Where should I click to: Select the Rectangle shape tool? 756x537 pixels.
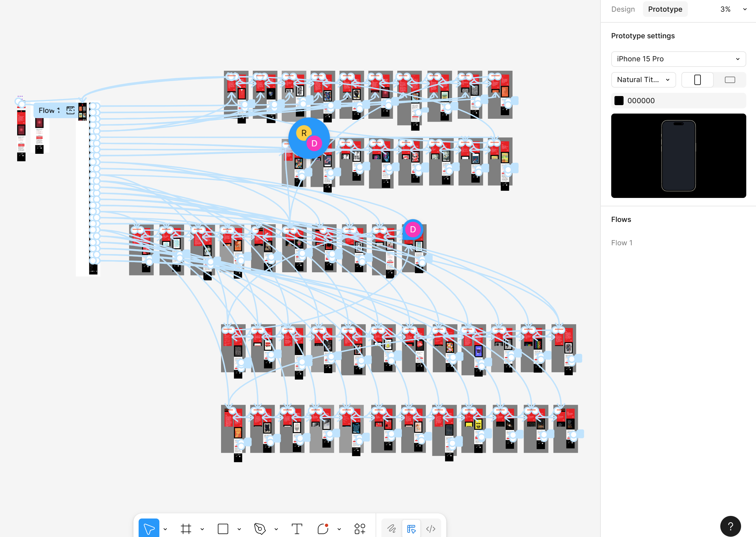point(223,529)
